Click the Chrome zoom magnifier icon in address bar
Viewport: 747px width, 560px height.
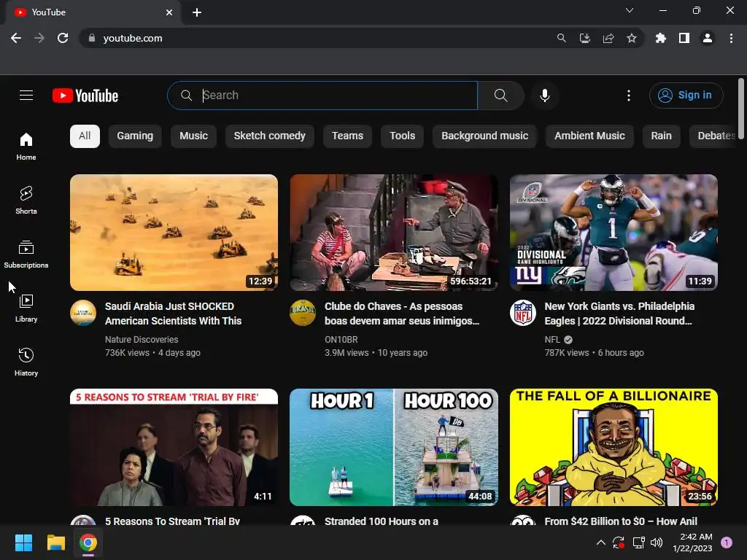point(561,38)
